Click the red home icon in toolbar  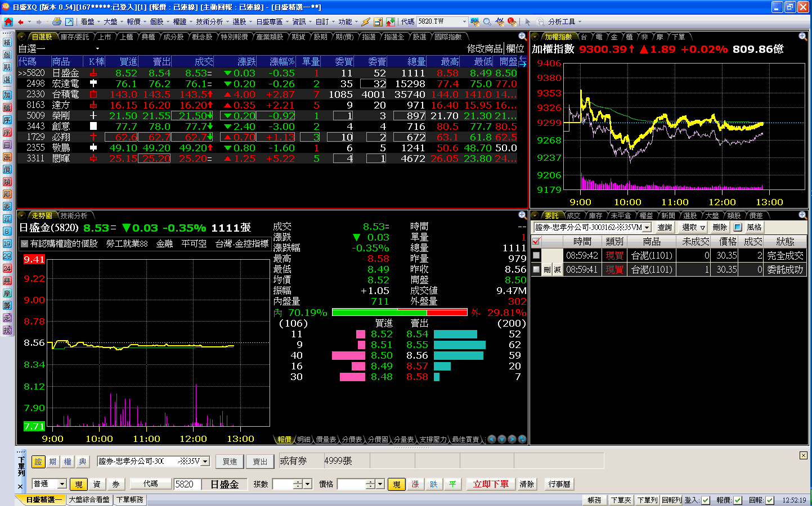pos(8,22)
